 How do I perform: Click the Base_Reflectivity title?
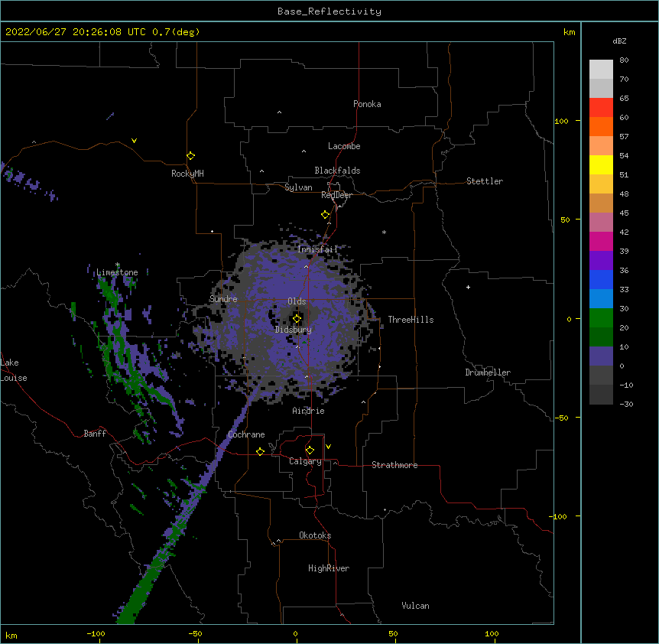click(x=329, y=11)
